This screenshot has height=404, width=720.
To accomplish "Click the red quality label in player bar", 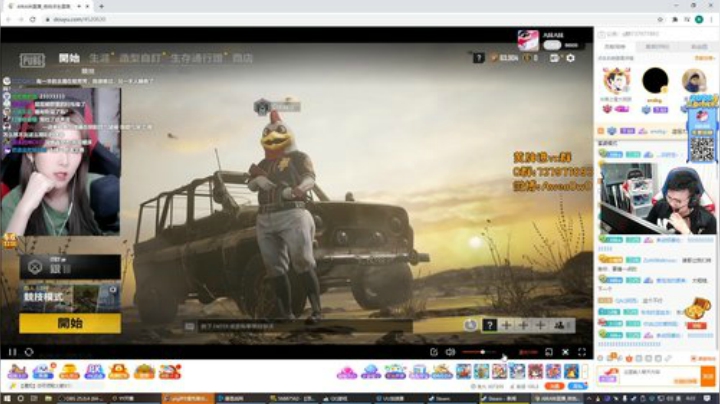I will coord(528,352).
